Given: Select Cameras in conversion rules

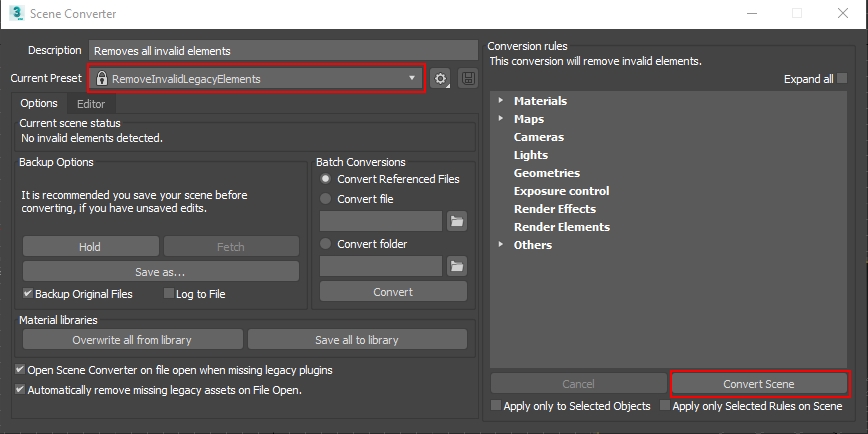Looking at the screenshot, I should pos(538,137).
